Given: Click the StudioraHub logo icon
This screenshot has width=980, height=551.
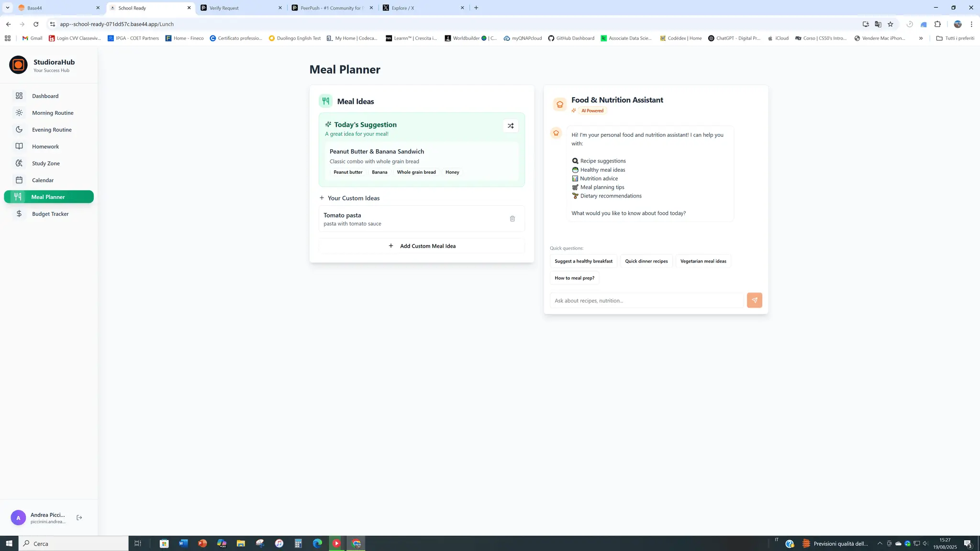Looking at the screenshot, I should click(x=18, y=65).
